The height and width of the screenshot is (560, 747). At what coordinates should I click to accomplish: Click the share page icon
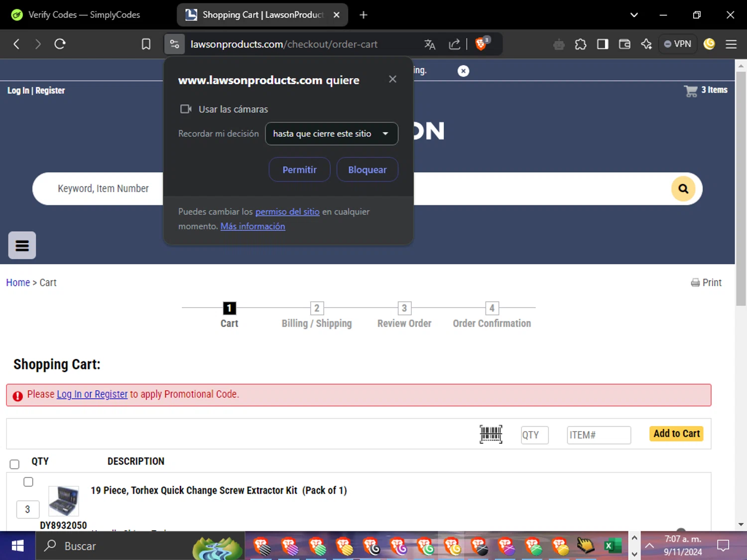click(454, 44)
